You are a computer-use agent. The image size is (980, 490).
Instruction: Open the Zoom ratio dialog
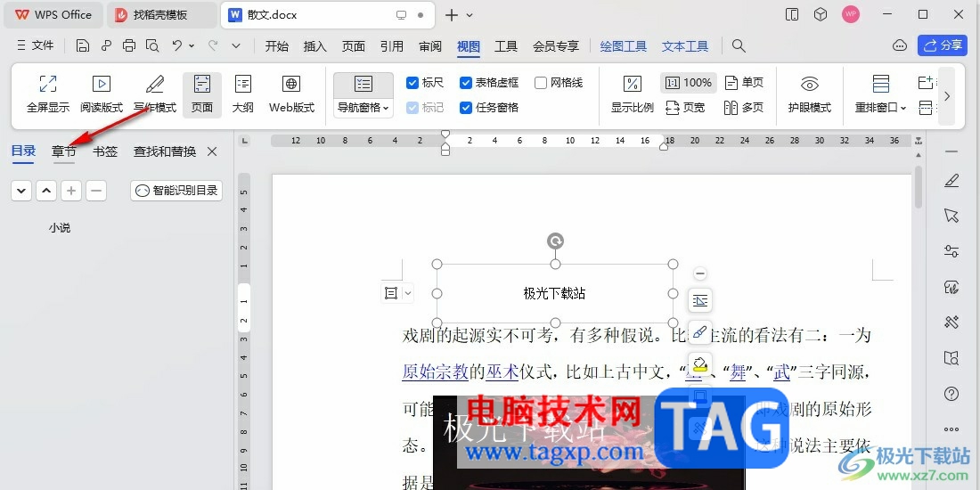[x=632, y=94]
